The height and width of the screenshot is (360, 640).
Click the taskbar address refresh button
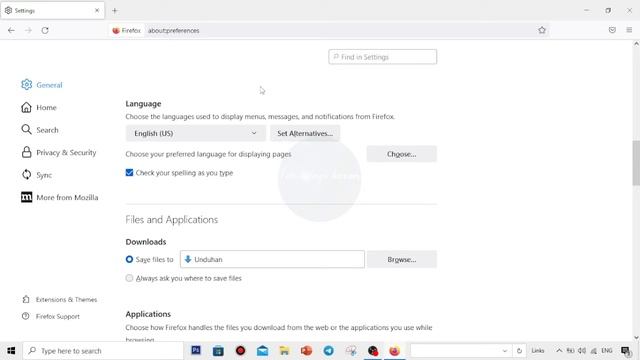[x=519, y=351]
